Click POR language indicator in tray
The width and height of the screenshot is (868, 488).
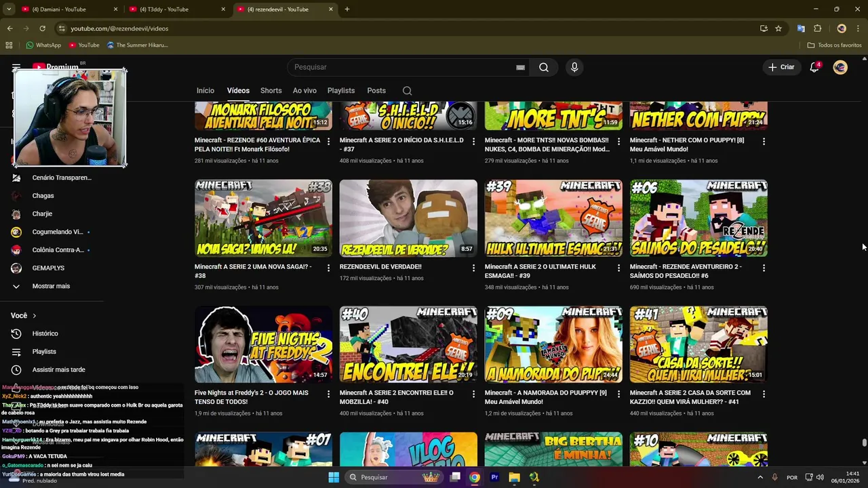coord(792,477)
